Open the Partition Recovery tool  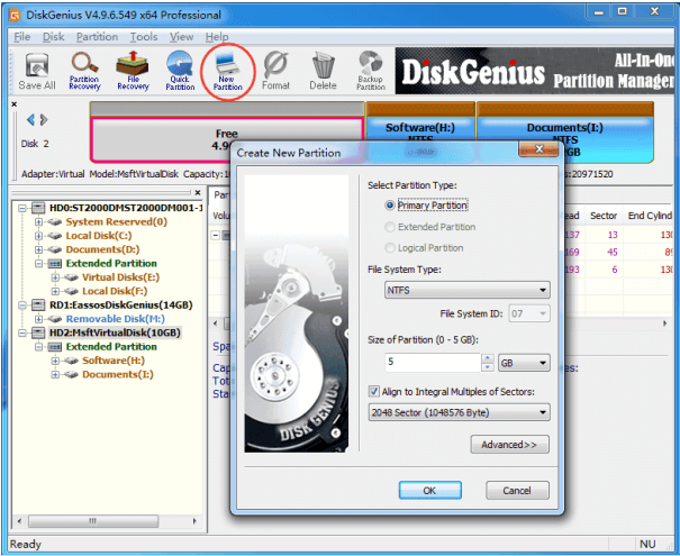pos(84,70)
